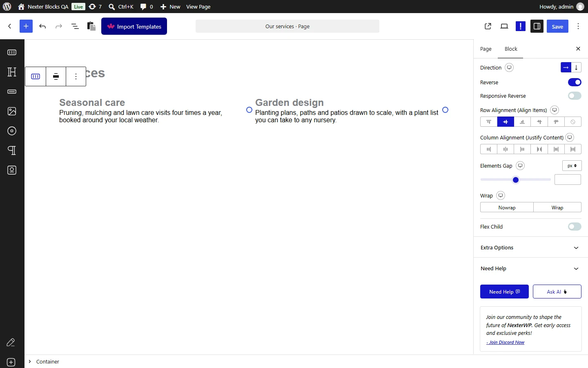Open responsive device selector for Elements Gap
Screen dimensions: 588x368
point(520,166)
